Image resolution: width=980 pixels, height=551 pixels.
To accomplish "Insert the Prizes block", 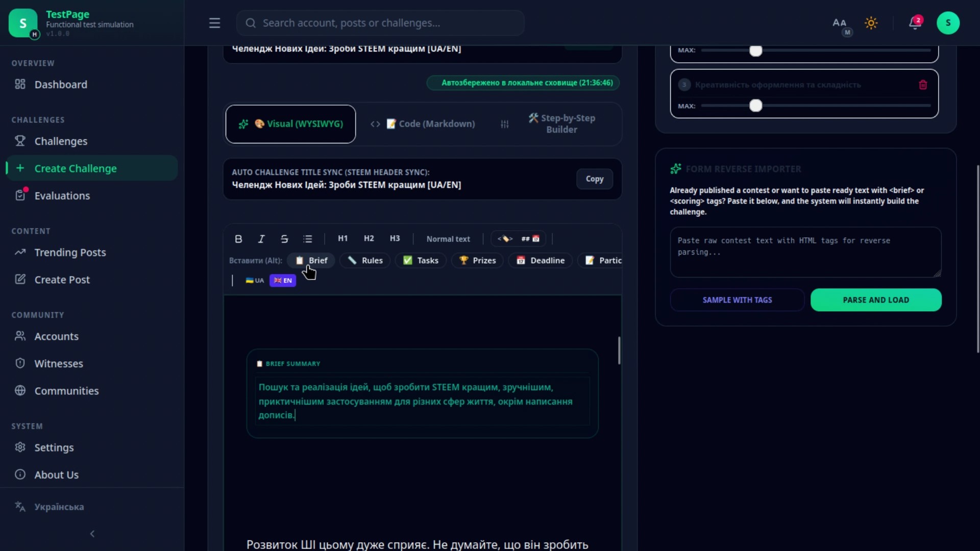I will (x=477, y=260).
